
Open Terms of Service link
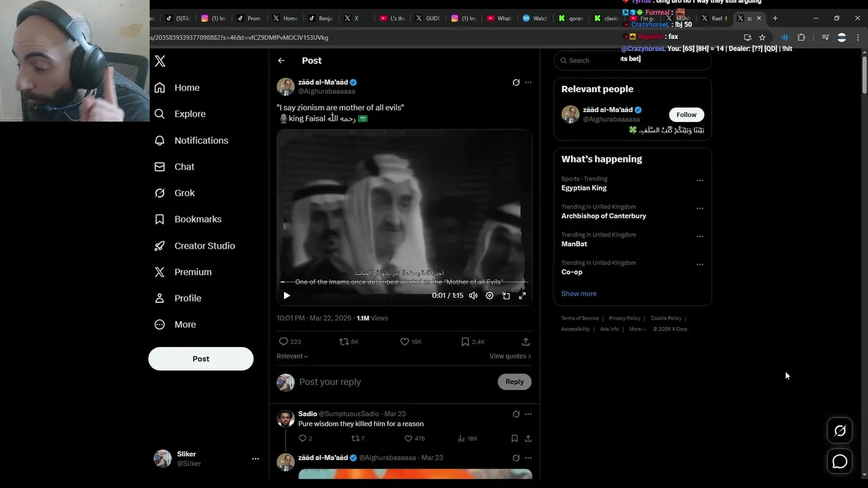pos(580,318)
